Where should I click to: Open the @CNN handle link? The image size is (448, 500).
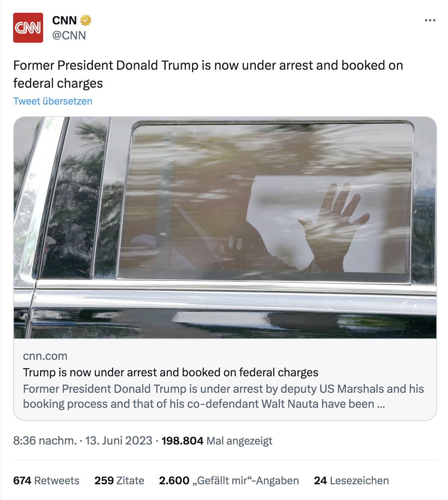69,35
